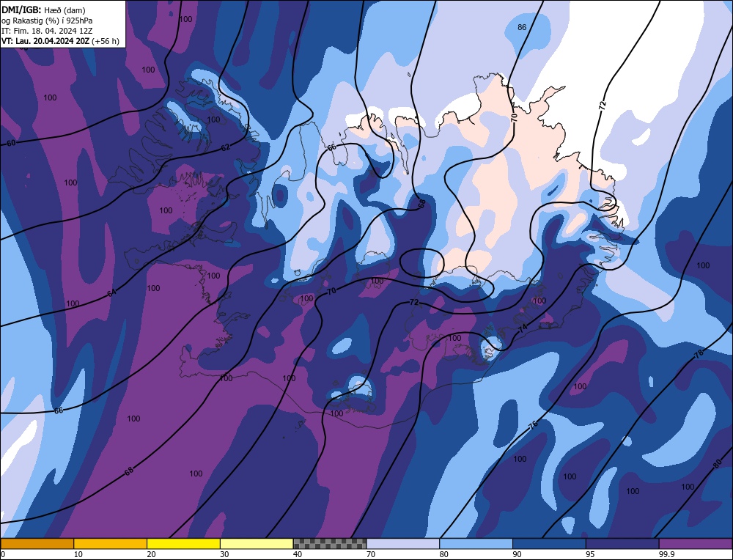Click the '40' colorbar tick label
This screenshot has height=560, width=733.
click(x=298, y=554)
